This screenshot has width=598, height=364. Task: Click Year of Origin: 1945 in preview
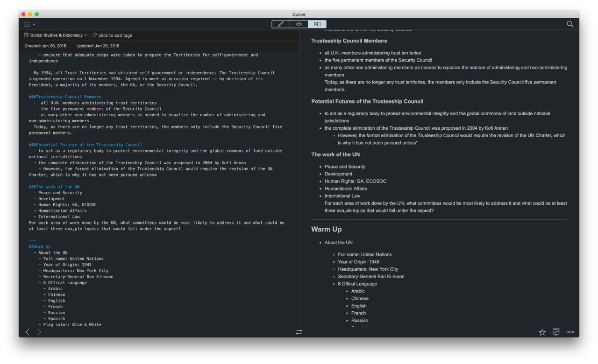[359, 262]
